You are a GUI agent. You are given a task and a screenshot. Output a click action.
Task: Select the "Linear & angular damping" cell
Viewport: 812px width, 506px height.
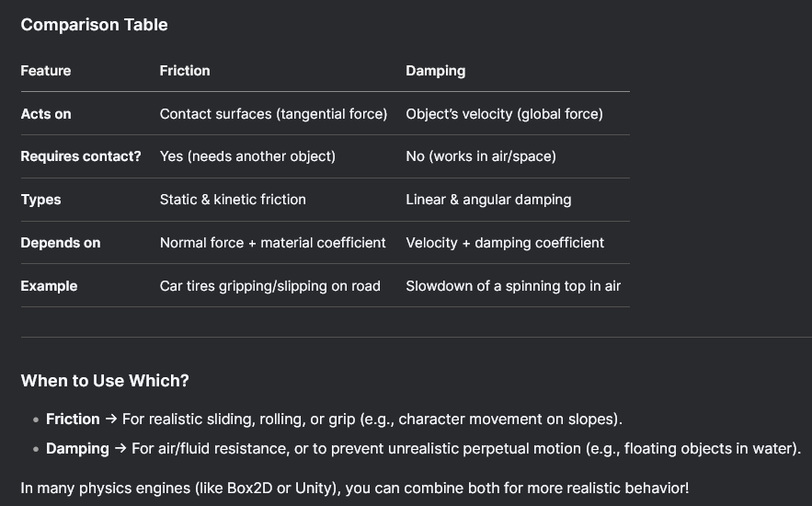coord(488,200)
